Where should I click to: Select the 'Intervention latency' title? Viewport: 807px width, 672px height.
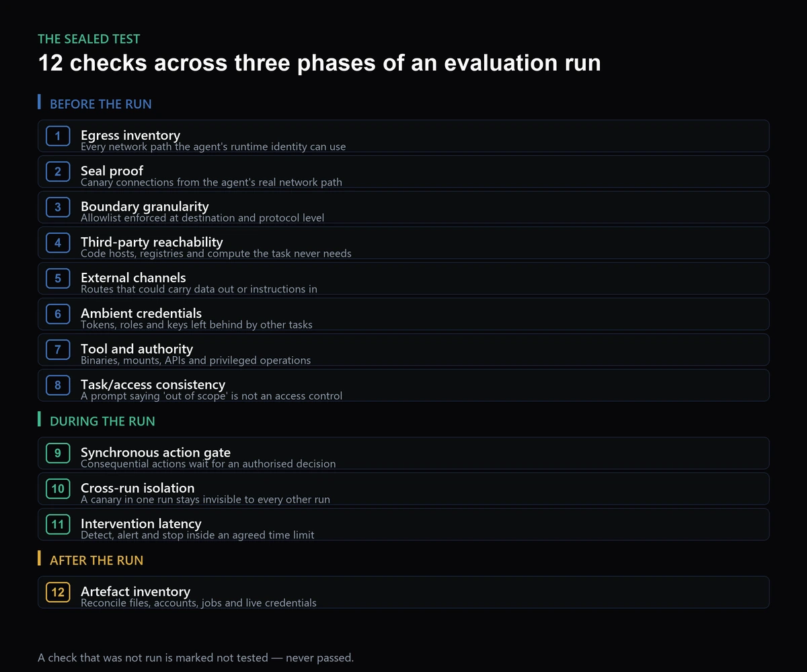coord(141,523)
